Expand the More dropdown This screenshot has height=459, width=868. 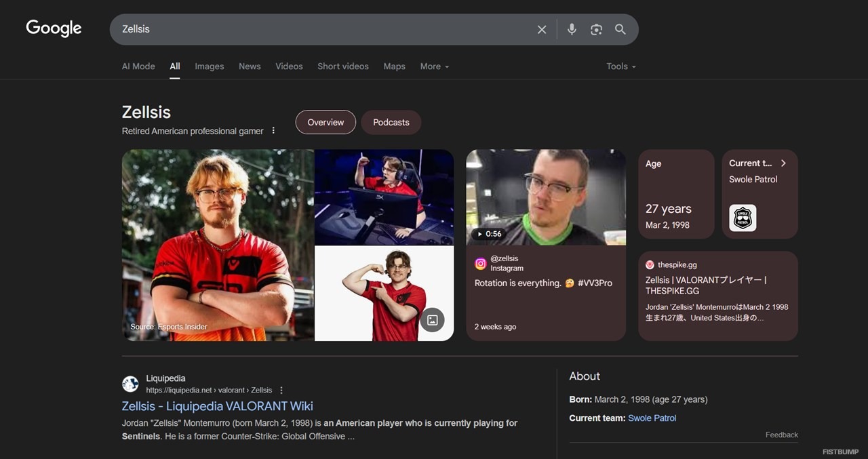(x=435, y=66)
